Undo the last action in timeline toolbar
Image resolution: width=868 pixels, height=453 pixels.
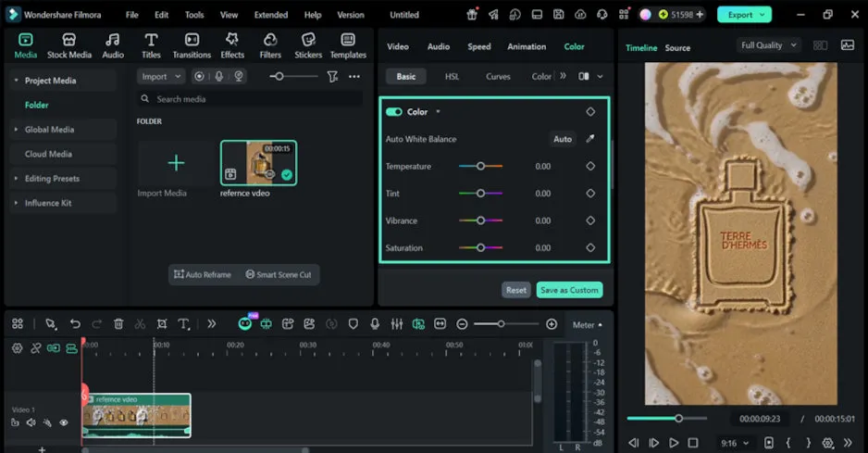75,324
